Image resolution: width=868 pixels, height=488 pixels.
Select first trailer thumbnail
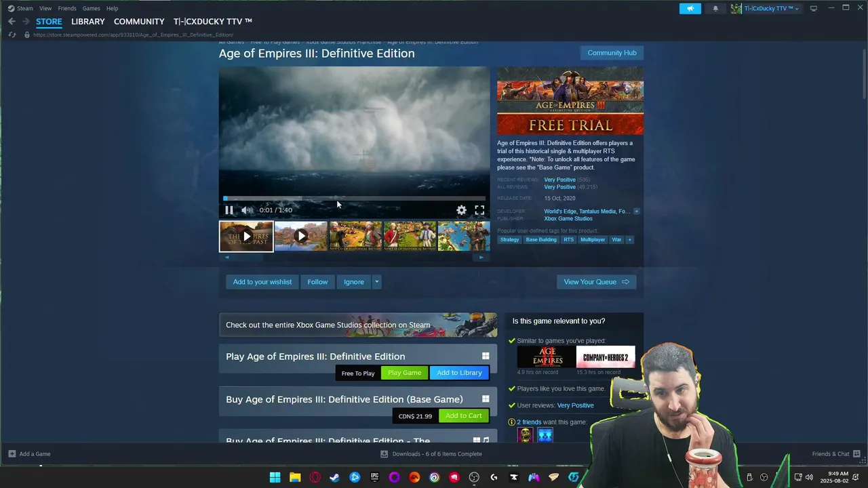click(246, 237)
